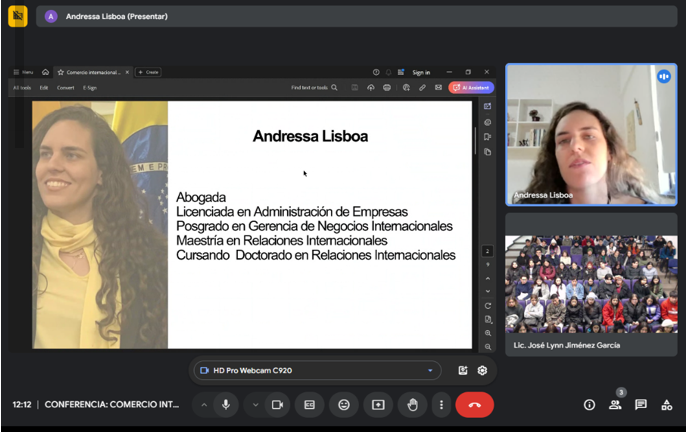Open the All tools menu in Acrobat
The image size is (686, 432).
tap(22, 88)
